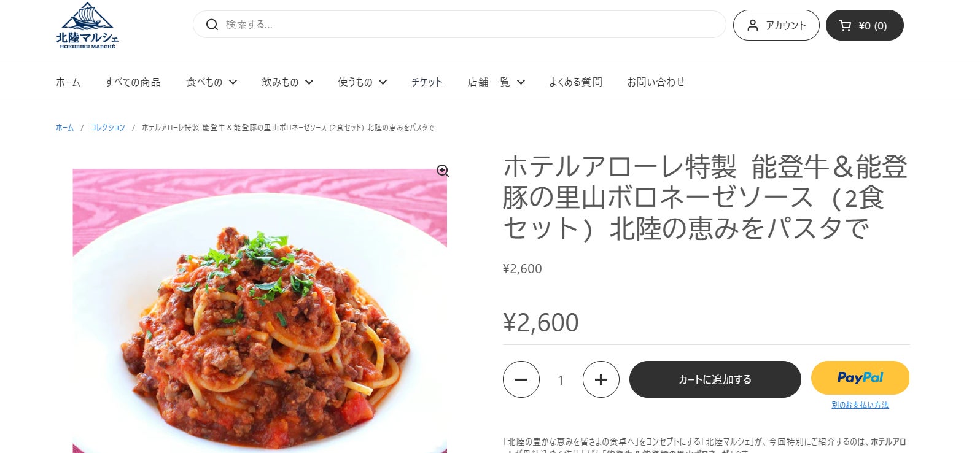Focus the 検索する search field
Viewport: 980px width, 453px height.
point(459,25)
